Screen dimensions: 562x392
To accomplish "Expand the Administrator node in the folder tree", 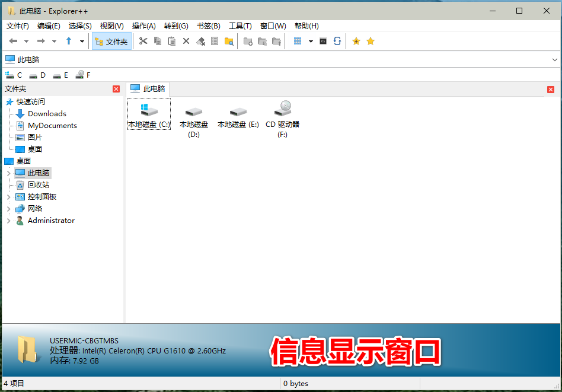I will pyautogui.click(x=8, y=220).
